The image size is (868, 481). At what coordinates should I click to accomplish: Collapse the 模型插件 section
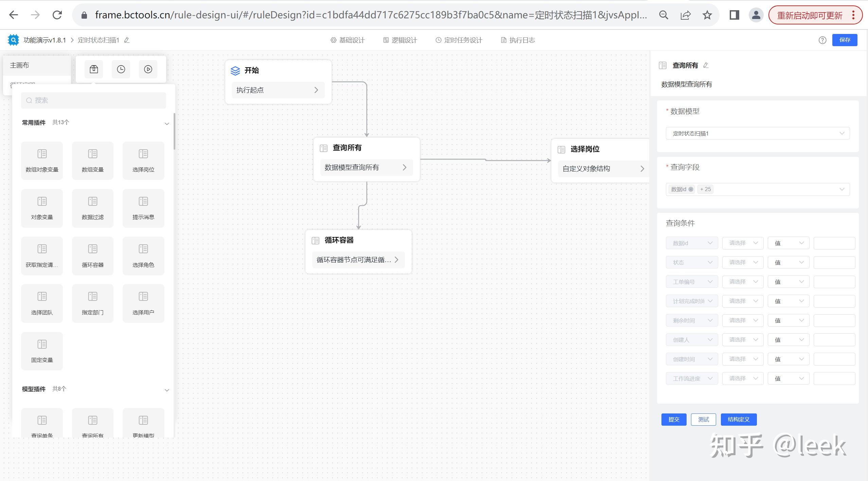click(167, 390)
